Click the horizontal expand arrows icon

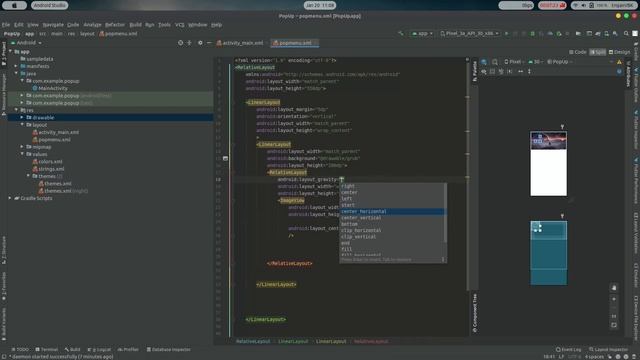520,71
